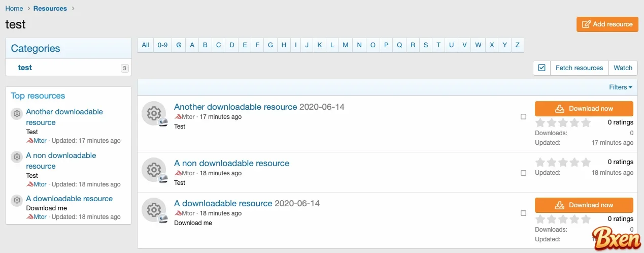Filter resources by letter J

click(307, 45)
